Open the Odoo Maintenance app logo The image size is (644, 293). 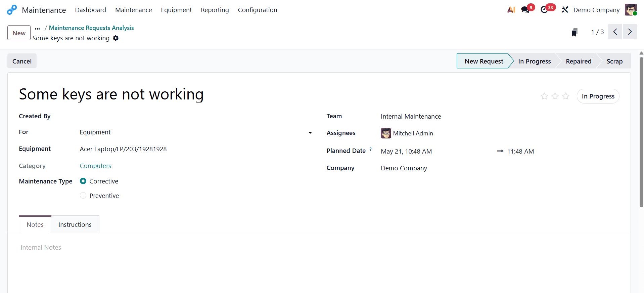12,10
